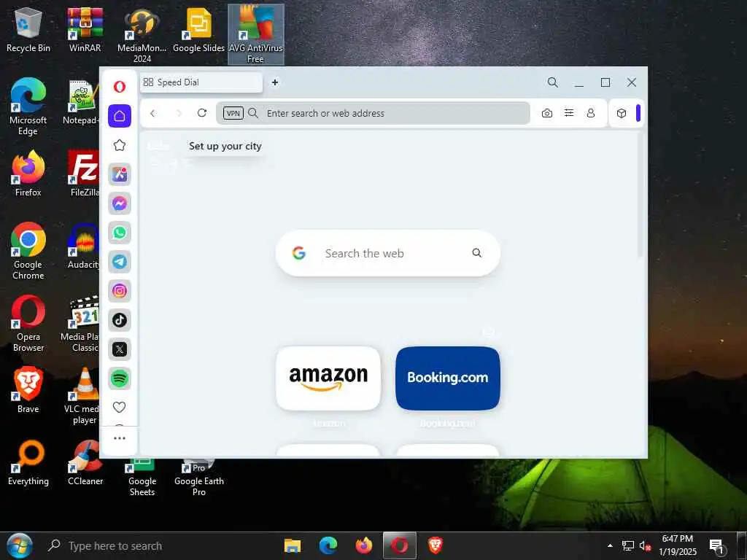The width and height of the screenshot is (747, 560).
Task: Select the Recycle Bin desktop icon
Action: (28, 29)
